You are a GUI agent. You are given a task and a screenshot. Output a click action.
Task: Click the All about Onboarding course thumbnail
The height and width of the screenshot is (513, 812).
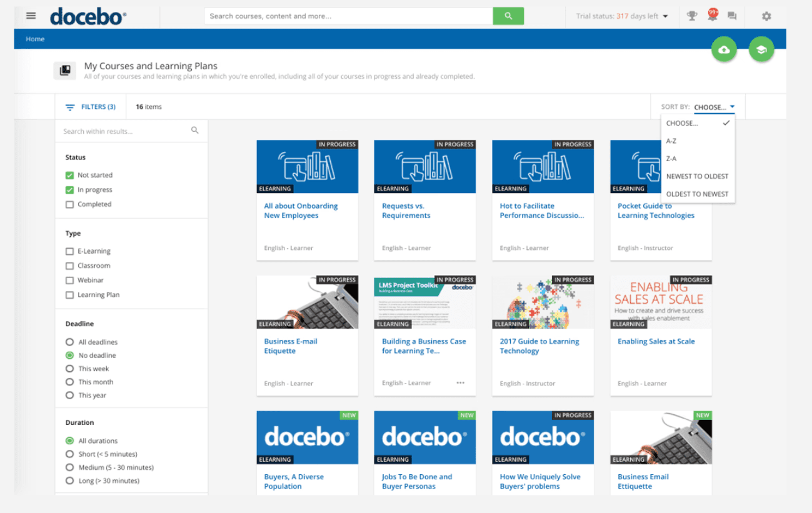click(308, 167)
